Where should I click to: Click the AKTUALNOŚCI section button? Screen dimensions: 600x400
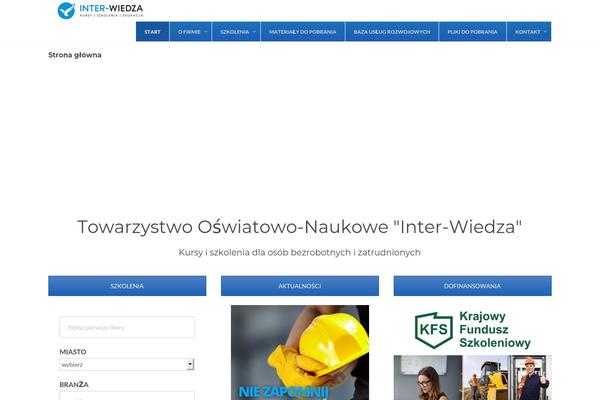[x=300, y=286]
